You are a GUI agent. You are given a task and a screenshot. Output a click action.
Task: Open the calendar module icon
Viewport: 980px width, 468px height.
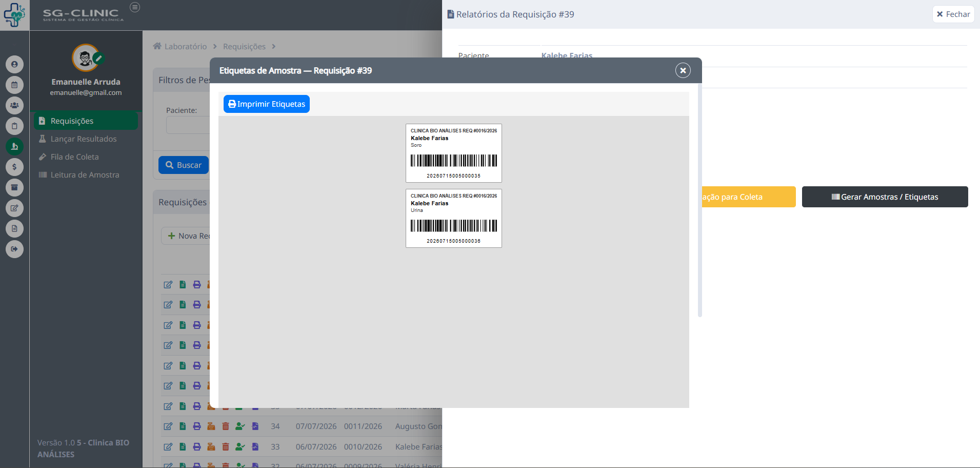[x=14, y=85]
